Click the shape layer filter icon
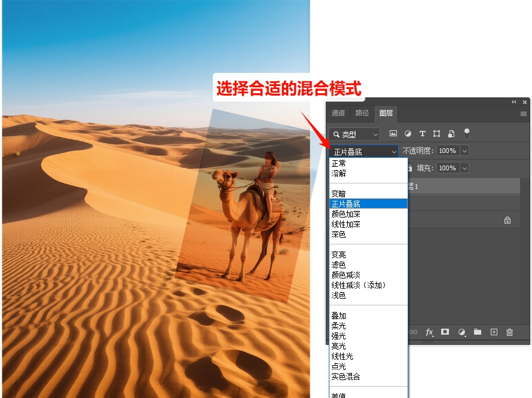 [437, 134]
